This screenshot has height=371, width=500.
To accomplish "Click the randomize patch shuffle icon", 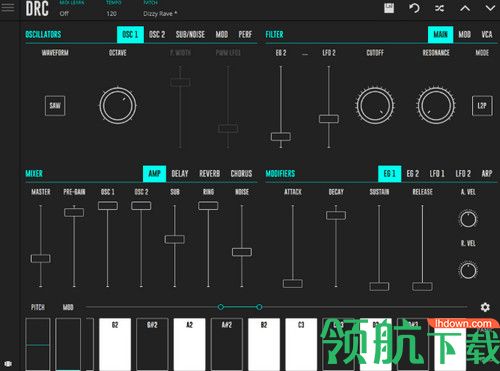I will point(440,8).
